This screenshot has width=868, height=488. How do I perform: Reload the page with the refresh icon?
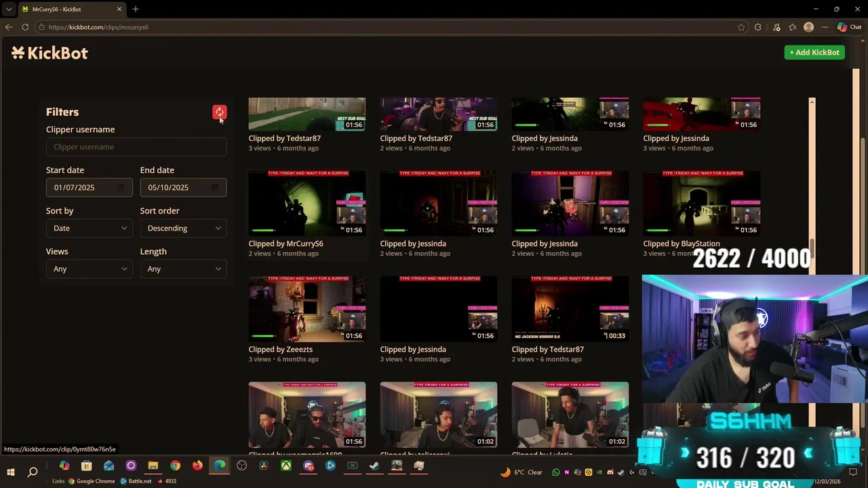pos(25,27)
